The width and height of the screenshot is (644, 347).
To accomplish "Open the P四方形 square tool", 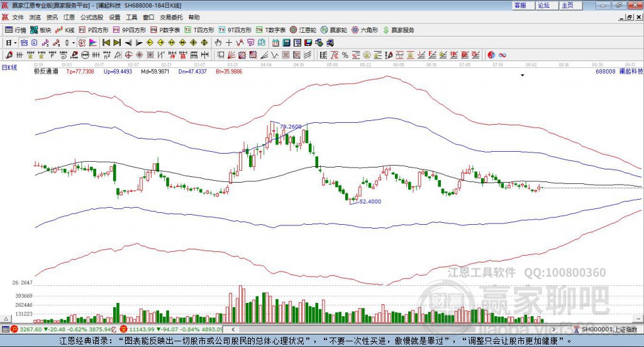I will coord(94,30).
